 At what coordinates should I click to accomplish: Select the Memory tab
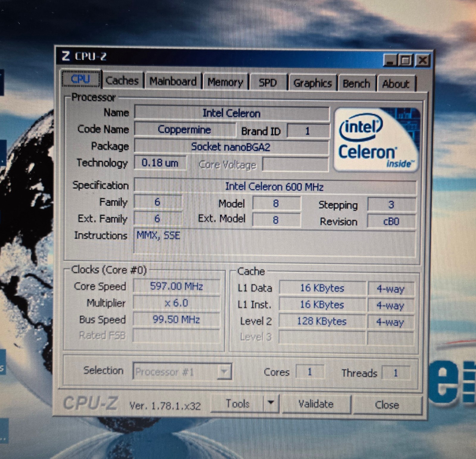pyautogui.click(x=225, y=82)
